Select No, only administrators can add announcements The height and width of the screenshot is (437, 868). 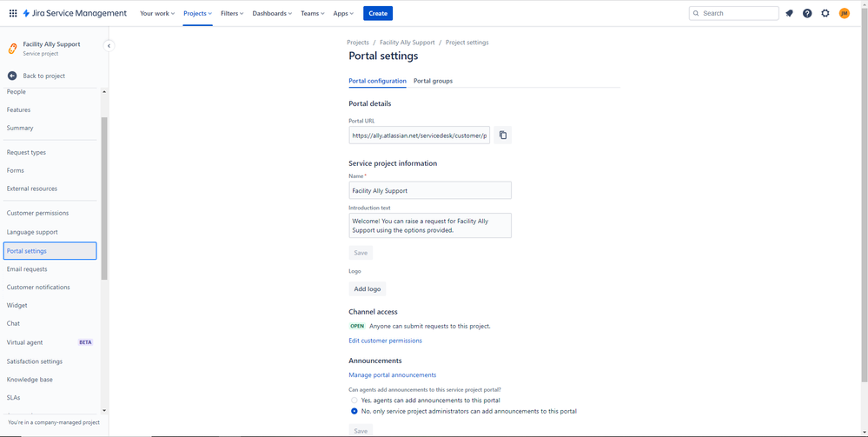click(354, 411)
